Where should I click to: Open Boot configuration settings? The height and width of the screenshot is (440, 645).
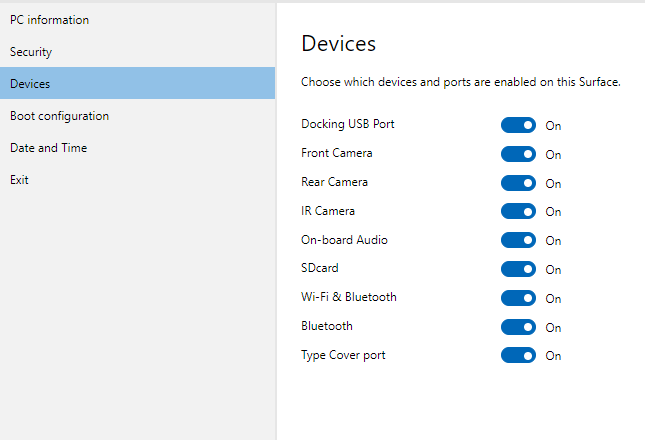pyautogui.click(x=59, y=116)
